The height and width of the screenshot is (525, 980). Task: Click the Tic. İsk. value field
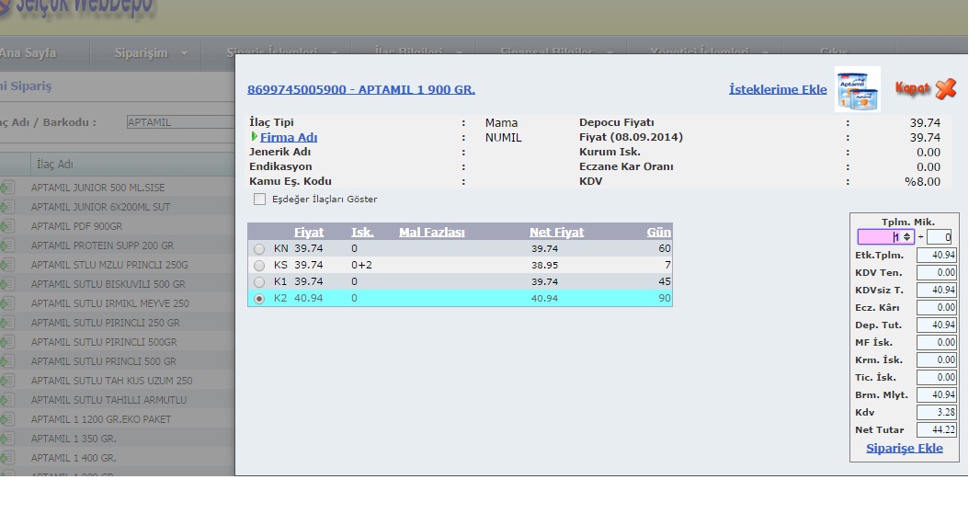tap(936, 378)
